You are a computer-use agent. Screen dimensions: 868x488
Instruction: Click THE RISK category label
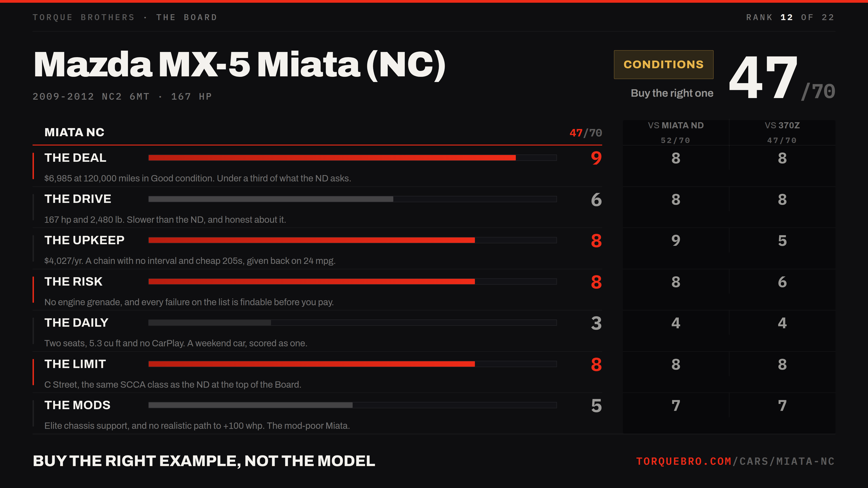(x=73, y=282)
